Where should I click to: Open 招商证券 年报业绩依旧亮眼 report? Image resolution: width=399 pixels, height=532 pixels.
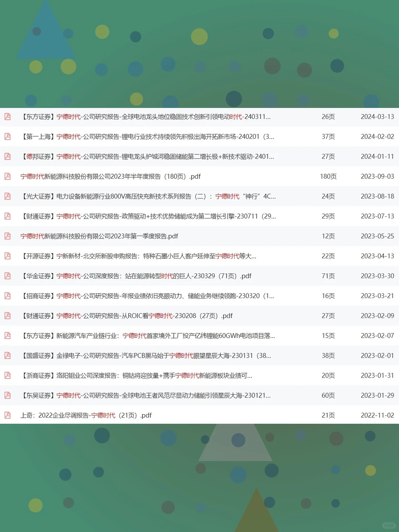pos(147,296)
